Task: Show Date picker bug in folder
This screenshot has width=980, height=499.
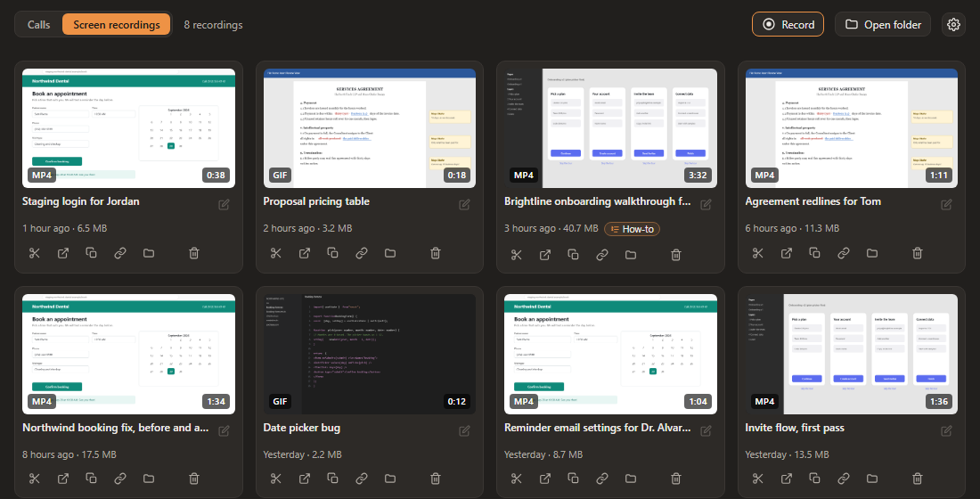Action: [x=390, y=479]
